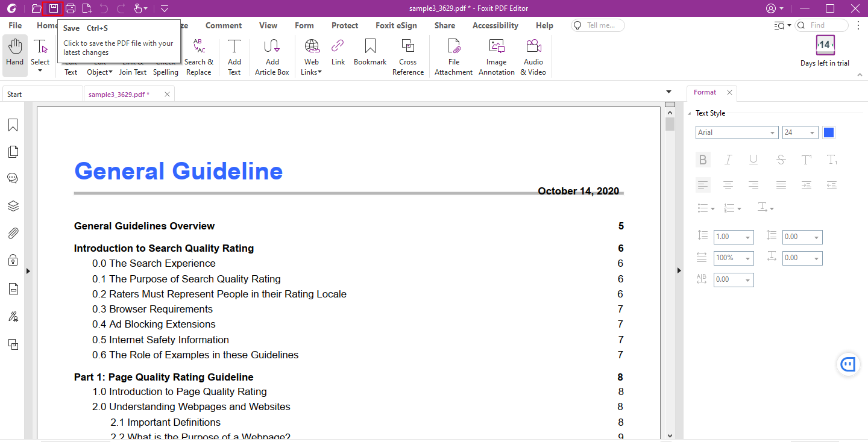Go to the Accessibility ribbon tab
The width and height of the screenshot is (868, 442).
click(x=495, y=25)
